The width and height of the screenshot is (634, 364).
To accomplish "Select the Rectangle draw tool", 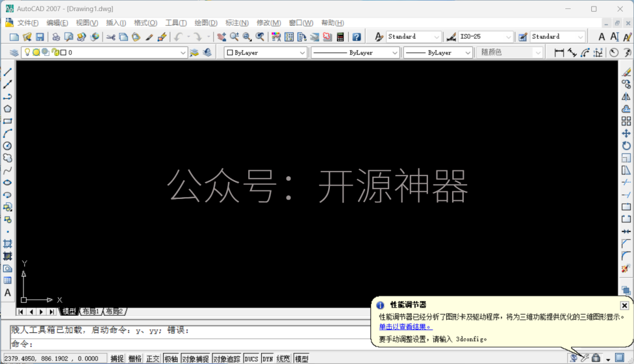I will click(8, 121).
